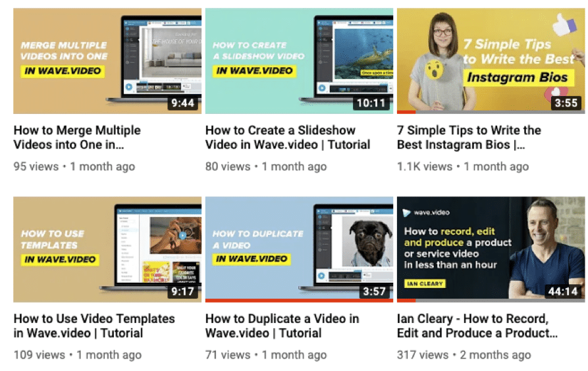
Task: Click the red watch-progress bar on Ian Cleary video
Action: (x=406, y=301)
